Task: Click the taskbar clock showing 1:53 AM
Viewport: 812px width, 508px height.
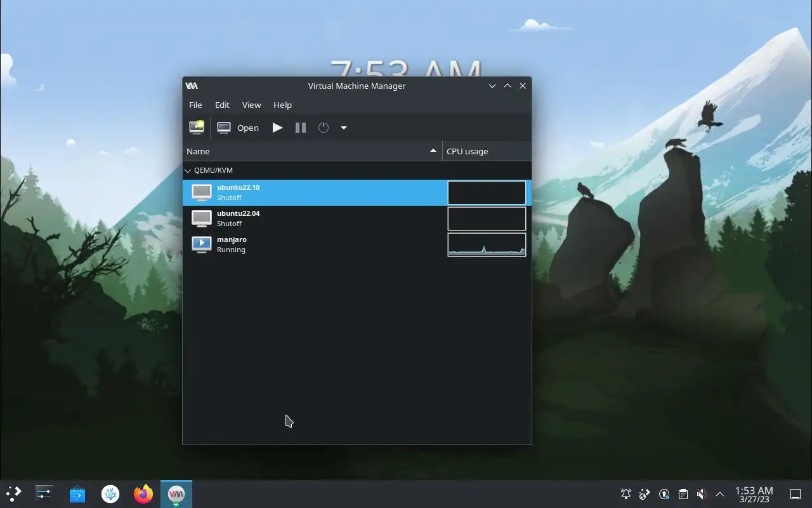Action: [754, 494]
